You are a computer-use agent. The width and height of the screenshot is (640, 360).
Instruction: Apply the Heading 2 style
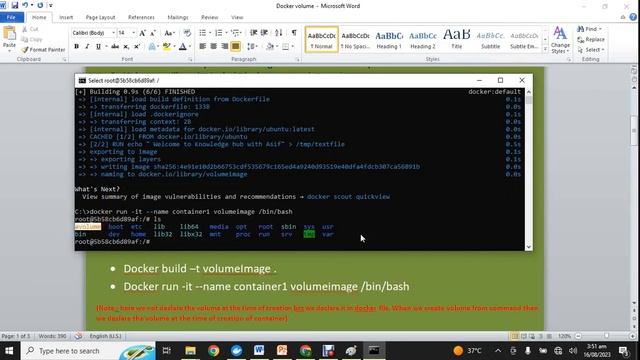click(x=423, y=40)
